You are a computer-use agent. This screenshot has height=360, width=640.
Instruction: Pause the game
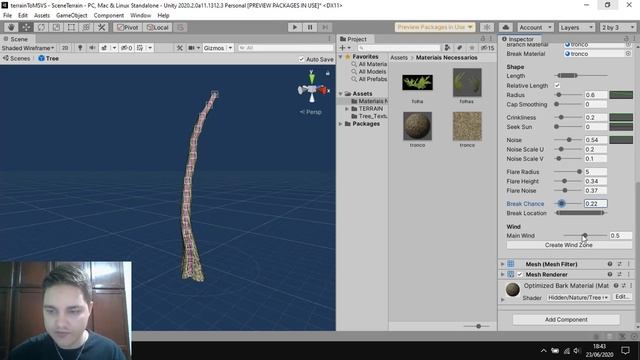click(x=310, y=27)
